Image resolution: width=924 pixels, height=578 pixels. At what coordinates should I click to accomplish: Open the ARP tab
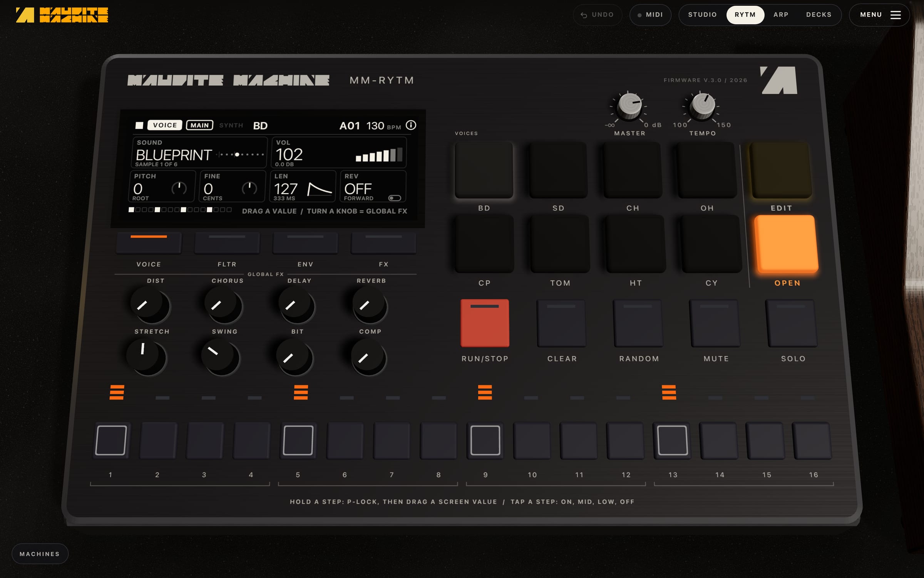781,15
